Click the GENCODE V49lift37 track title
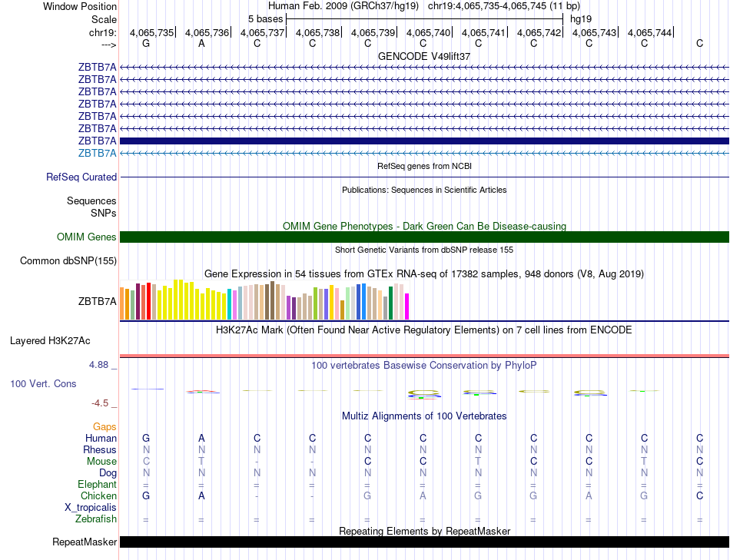This screenshot has width=730, height=560. pyautogui.click(x=424, y=56)
